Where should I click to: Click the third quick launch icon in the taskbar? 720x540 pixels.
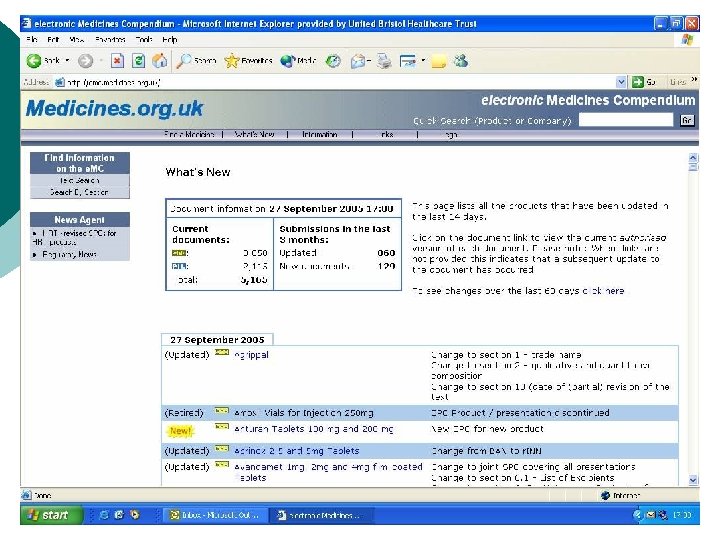tap(135, 515)
